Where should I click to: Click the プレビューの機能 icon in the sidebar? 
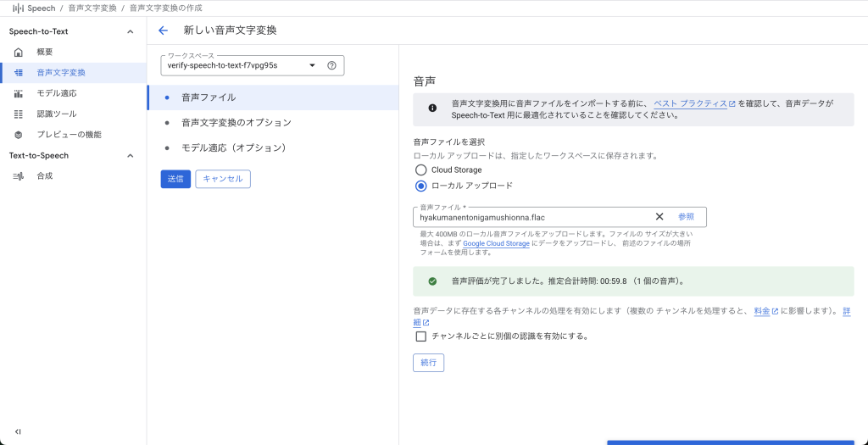[19, 135]
